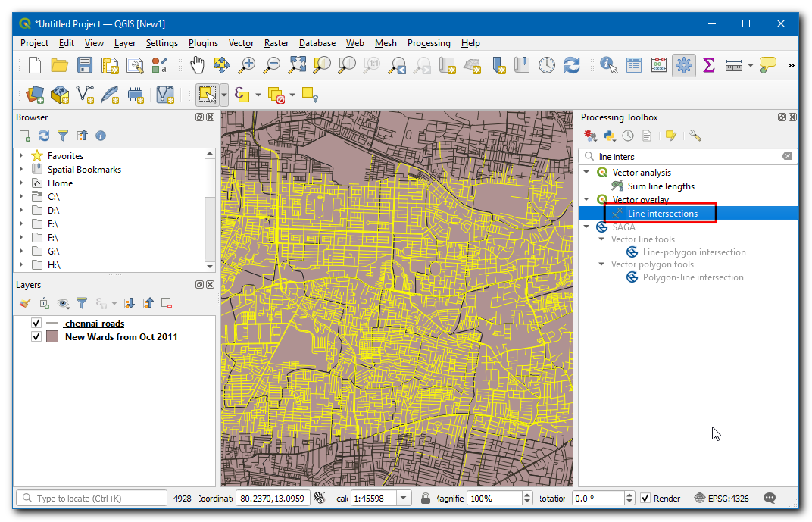The width and height of the screenshot is (812, 522).
Task: Open the Python scripts icon in Toolbox
Action: point(609,136)
